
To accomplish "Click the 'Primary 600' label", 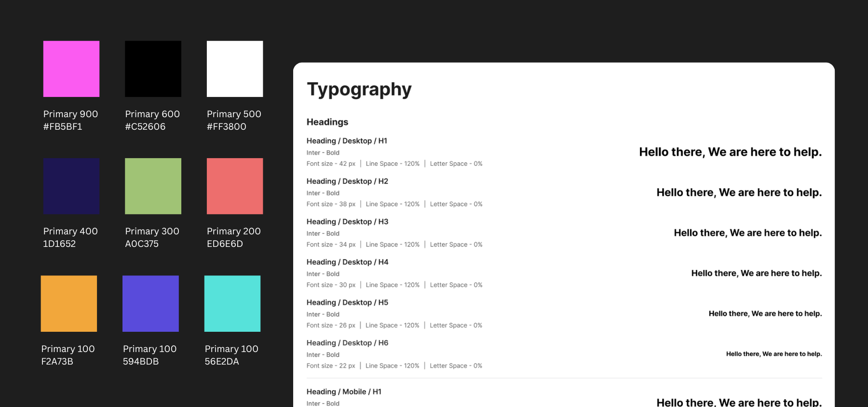I will (x=152, y=114).
